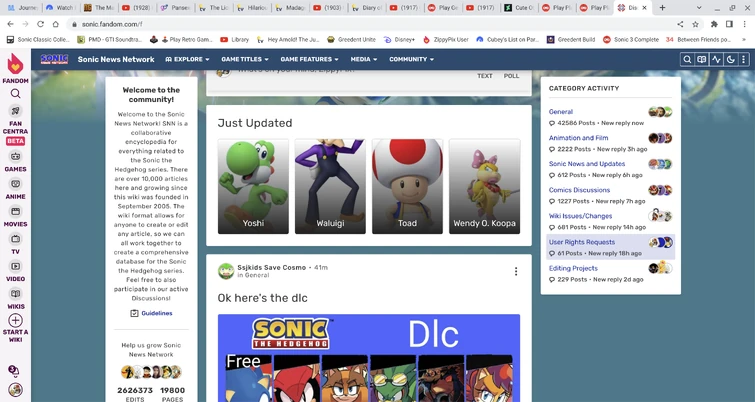Start a wiki with plus icon

click(x=15, y=321)
